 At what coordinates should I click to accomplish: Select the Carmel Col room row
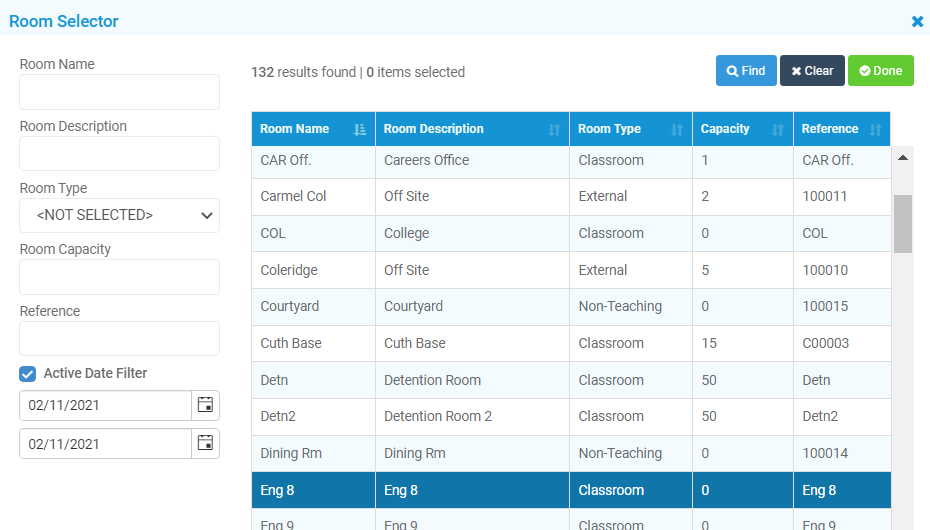tap(571, 197)
